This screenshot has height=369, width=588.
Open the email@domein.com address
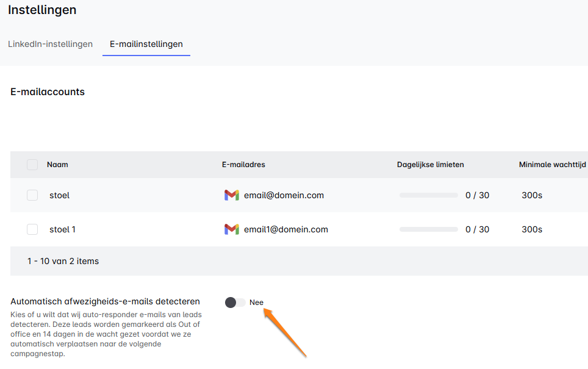284,195
